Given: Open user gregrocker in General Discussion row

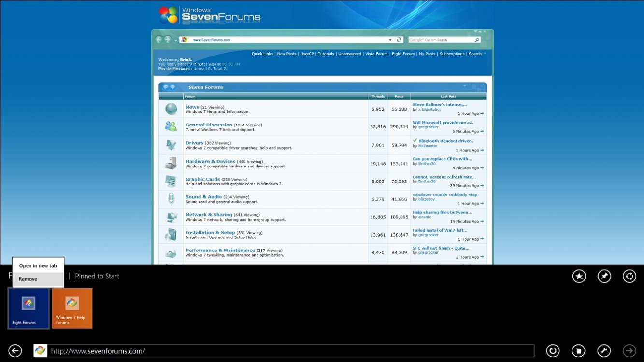Looking at the screenshot, I should [x=428, y=127].
